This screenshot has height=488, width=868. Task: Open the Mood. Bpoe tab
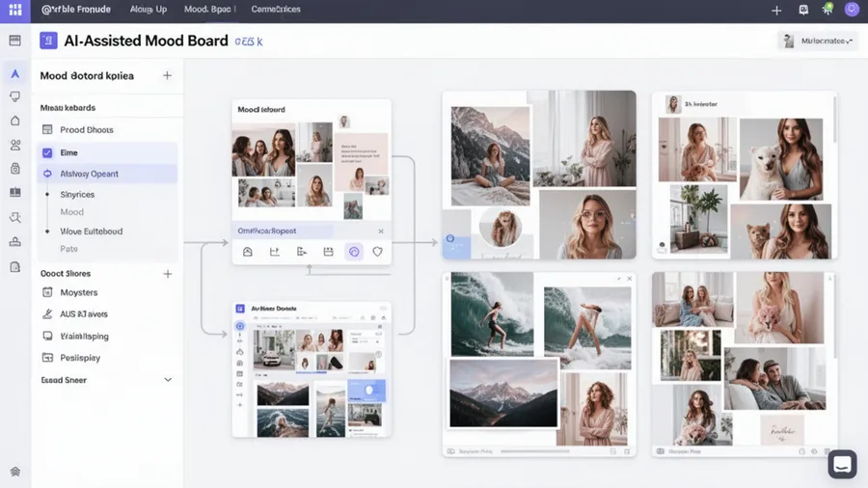tap(207, 10)
